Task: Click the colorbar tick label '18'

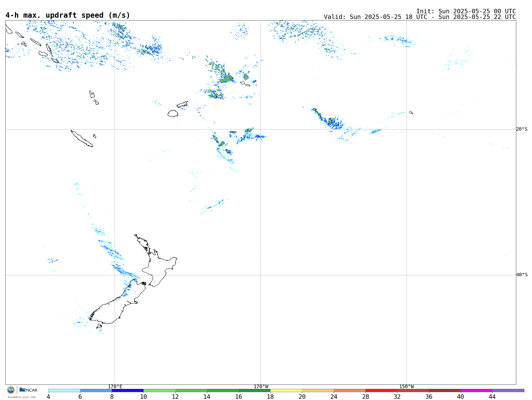Action: click(x=270, y=397)
